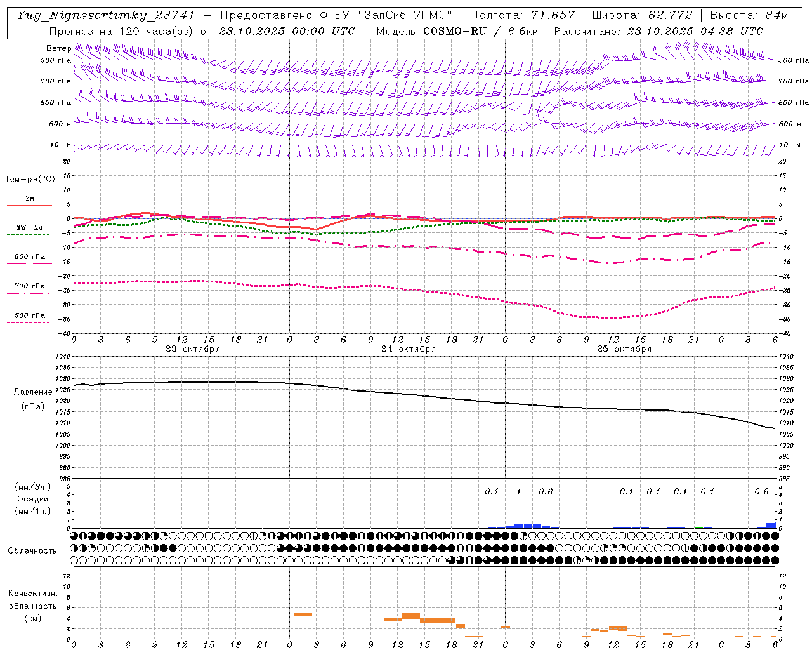Click the (км) unit label
812x650 pixels.
coord(33,618)
